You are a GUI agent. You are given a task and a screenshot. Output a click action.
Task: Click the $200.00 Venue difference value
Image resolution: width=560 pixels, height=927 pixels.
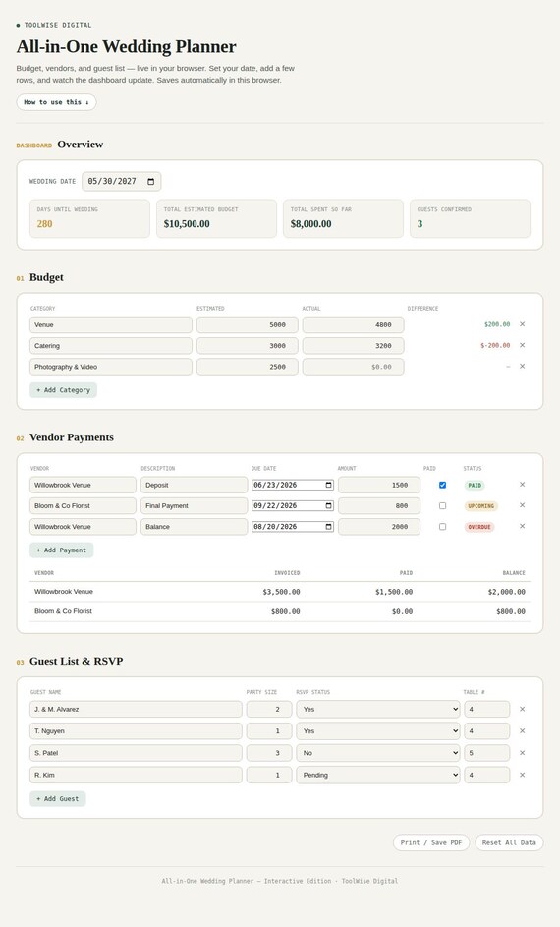pos(497,324)
